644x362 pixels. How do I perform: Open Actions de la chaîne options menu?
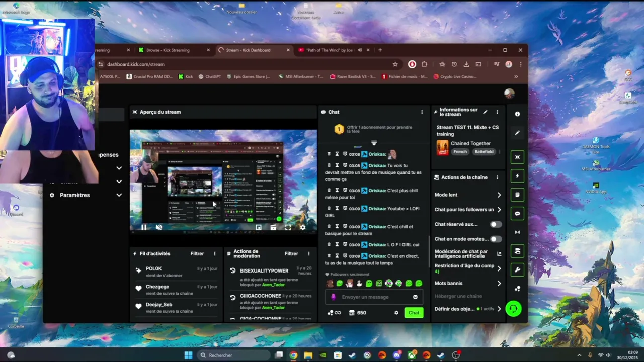[497, 177]
